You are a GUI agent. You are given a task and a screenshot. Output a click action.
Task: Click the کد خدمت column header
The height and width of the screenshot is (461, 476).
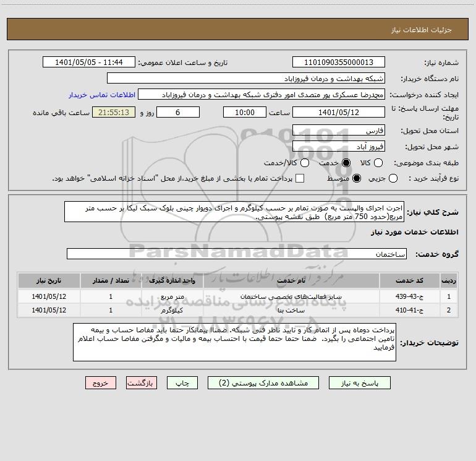[409, 280]
